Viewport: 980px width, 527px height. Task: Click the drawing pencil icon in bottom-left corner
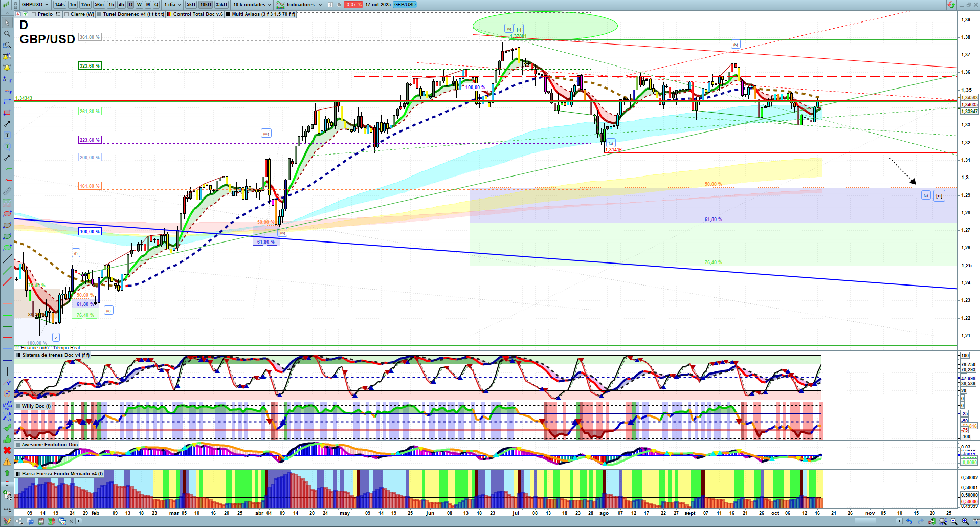[x=7, y=521]
